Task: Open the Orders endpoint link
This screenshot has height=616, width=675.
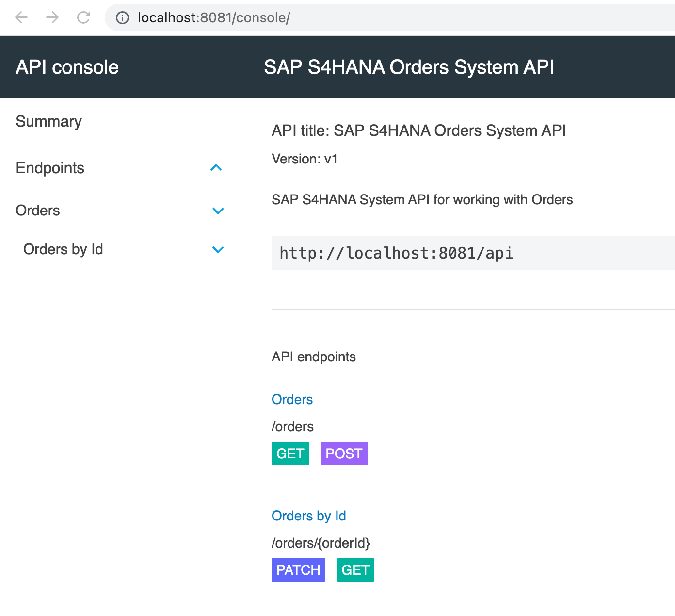Action: click(x=292, y=399)
